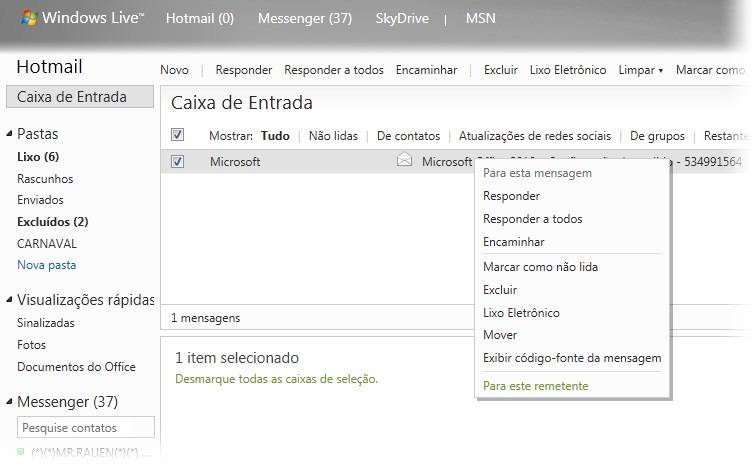Open the Limpar dropdown menu
Image resolution: width=755 pixels, height=467 pixels.
(x=640, y=70)
